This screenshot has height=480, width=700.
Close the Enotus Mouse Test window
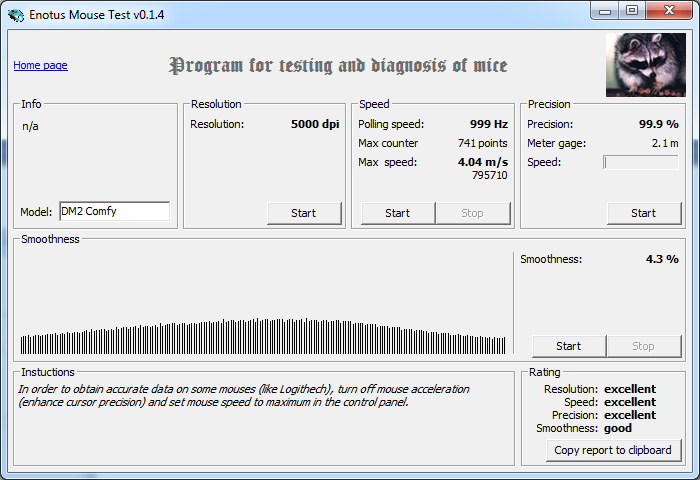[x=669, y=11]
